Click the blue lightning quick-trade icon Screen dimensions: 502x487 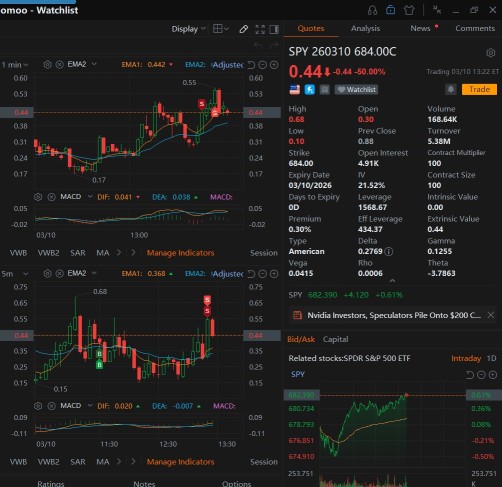click(x=310, y=90)
